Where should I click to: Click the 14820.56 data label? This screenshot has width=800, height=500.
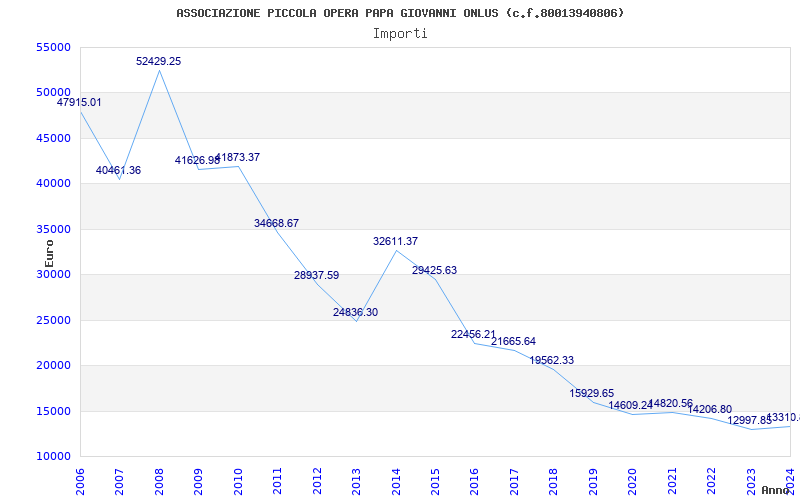pos(672,404)
